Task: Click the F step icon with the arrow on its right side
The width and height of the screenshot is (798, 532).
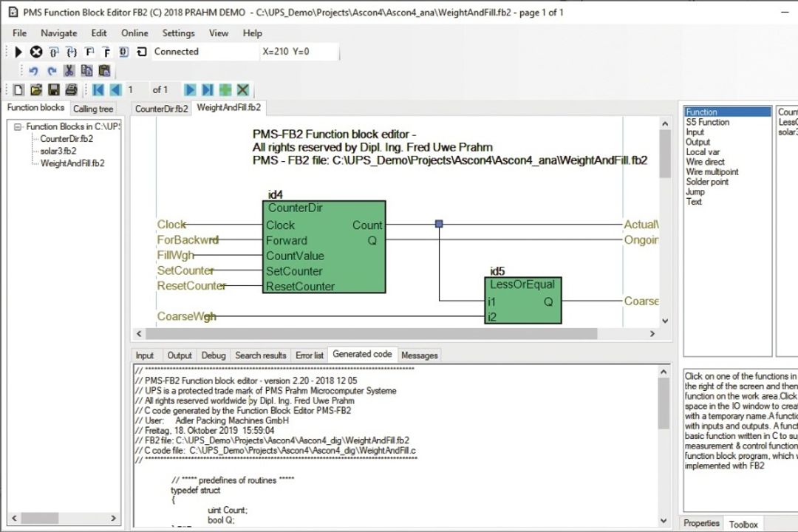Action: click(x=89, y=52)
